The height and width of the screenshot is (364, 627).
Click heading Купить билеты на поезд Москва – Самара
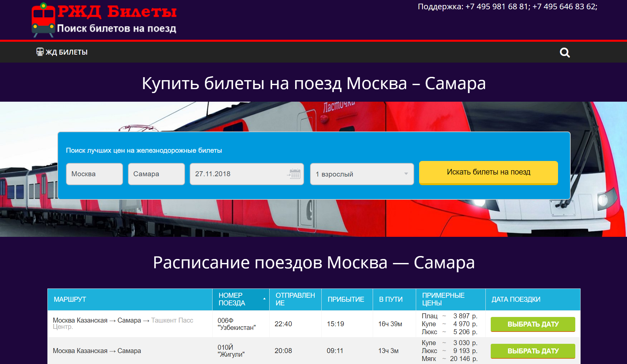314,83
